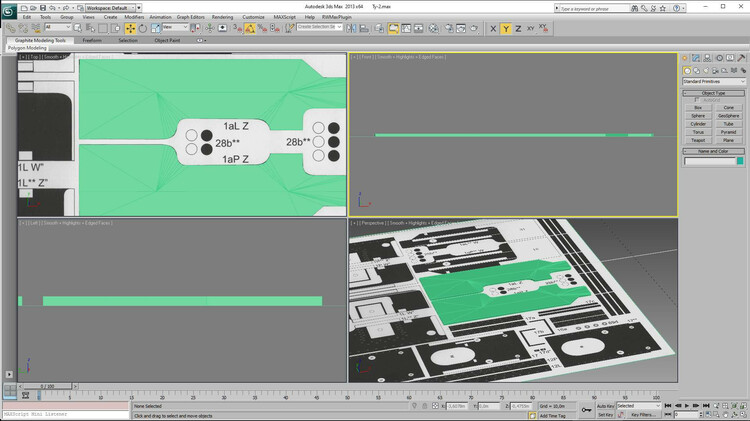Click the Rotate tool icon
The image size is (750, 421).
[x=142, y=28]
